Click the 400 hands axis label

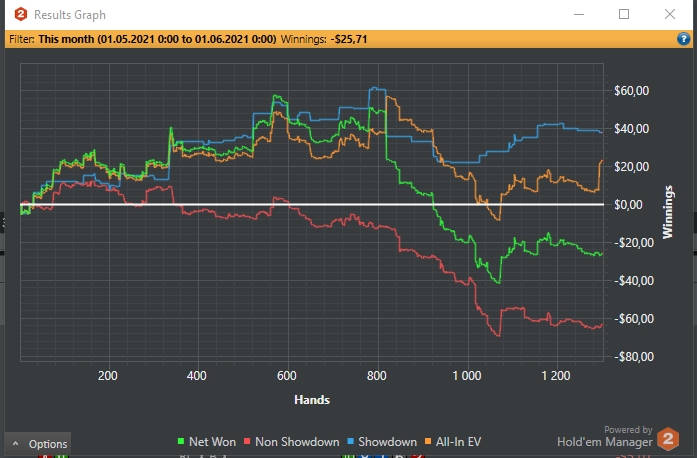(x=196, y=376)
